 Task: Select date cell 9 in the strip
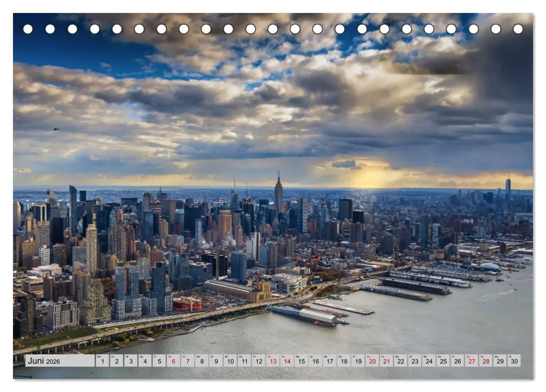(216, 361)
